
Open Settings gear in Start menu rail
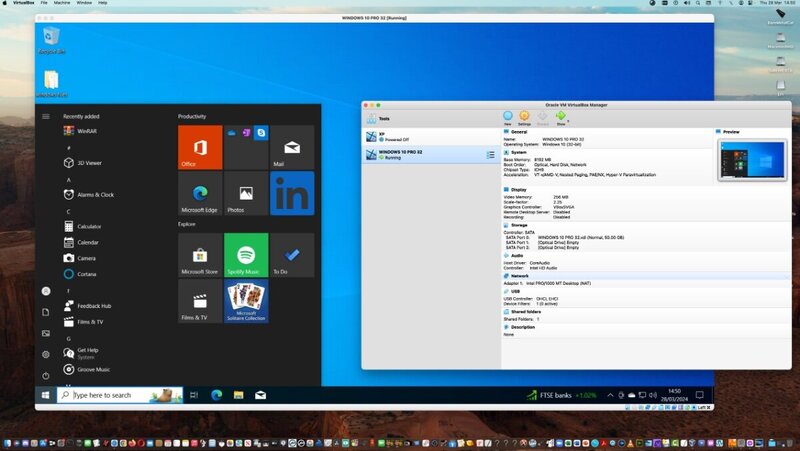click(46, 354)
